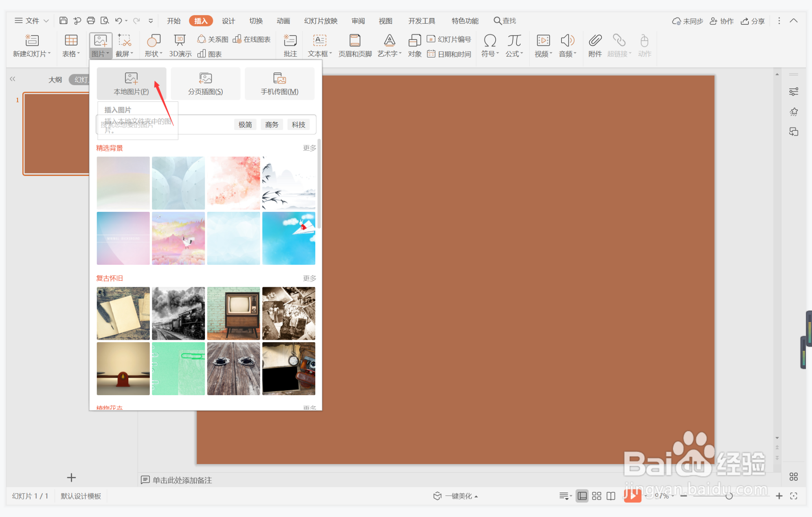
Task: Switch to reading view icon
Action: tap(611, 496)
